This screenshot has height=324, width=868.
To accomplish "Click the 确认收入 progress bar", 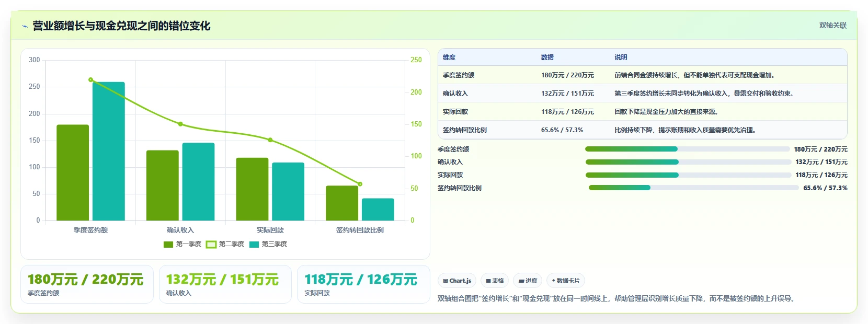I will (x=689, y=162).
